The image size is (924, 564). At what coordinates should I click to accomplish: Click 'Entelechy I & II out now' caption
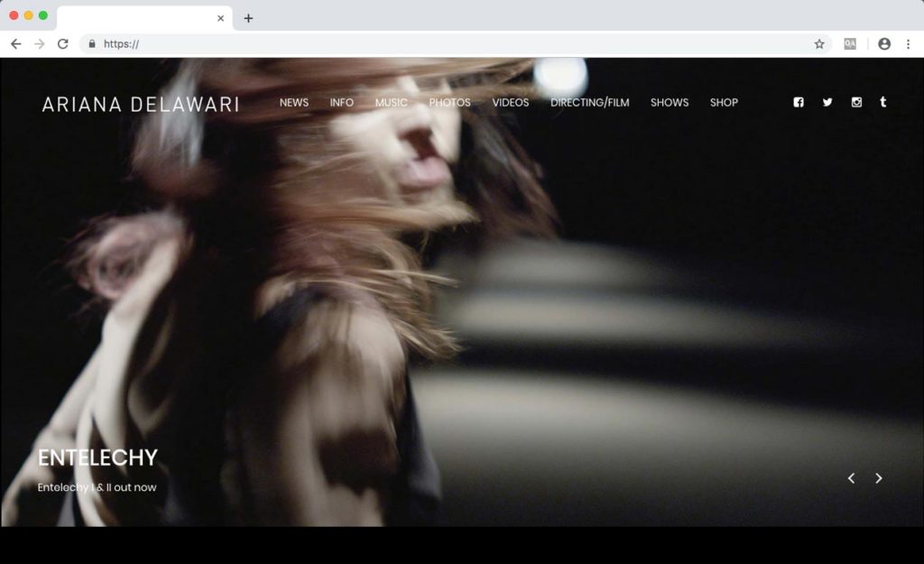[x=97, y=487]
